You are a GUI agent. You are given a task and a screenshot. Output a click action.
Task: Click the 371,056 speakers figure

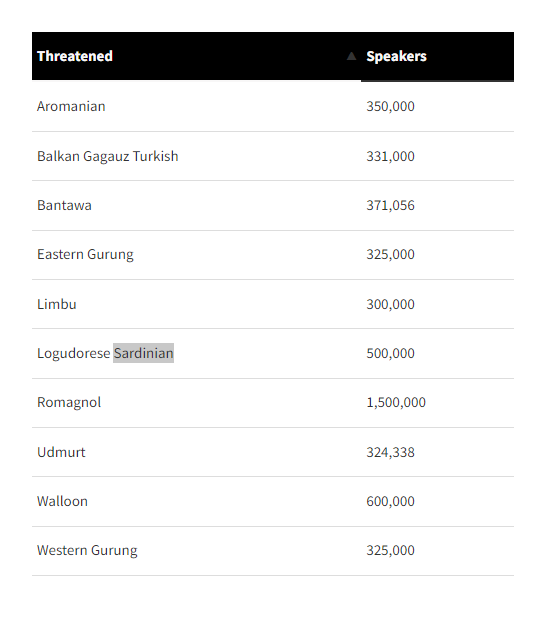point(390,205)
